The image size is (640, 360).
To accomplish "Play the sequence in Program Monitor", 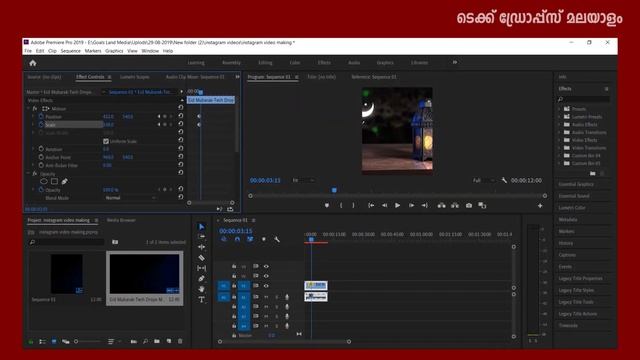I will pyautogui.click(x=398, y=205).
